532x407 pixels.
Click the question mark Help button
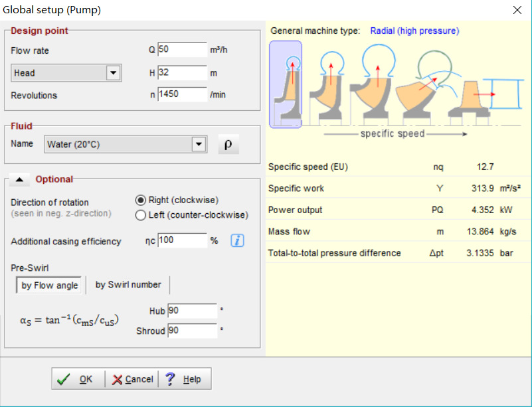pyautogui.click(x=183, y=379)
